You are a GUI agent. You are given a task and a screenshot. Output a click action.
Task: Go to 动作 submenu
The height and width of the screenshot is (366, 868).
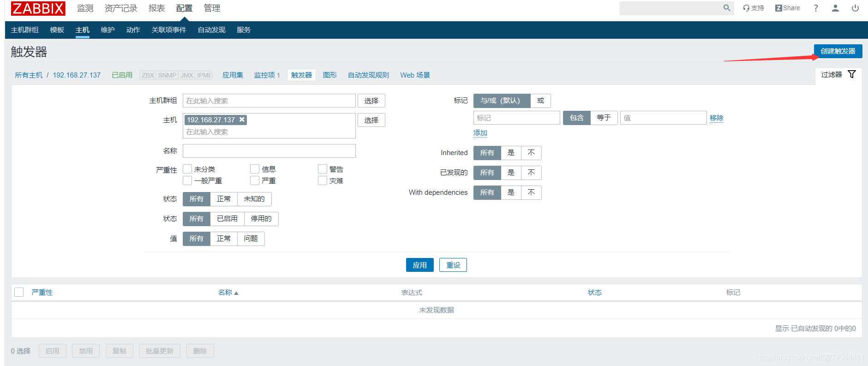(133, 30)
